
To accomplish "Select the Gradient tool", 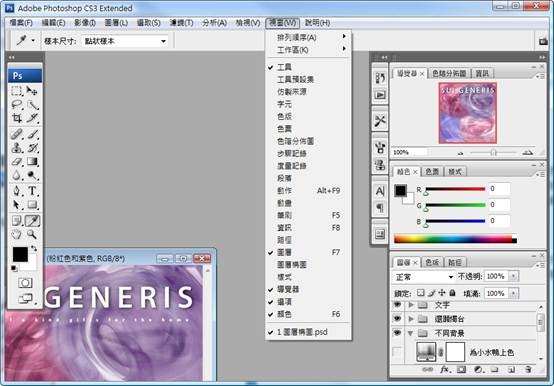I will (32, 161).
